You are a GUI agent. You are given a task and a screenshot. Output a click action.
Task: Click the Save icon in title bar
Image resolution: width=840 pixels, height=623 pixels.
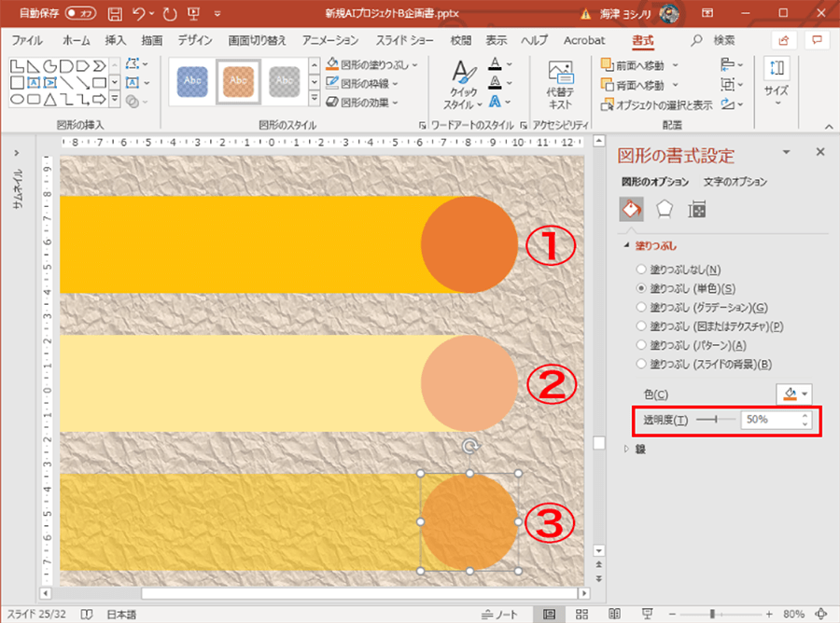(x=115, y=14)
